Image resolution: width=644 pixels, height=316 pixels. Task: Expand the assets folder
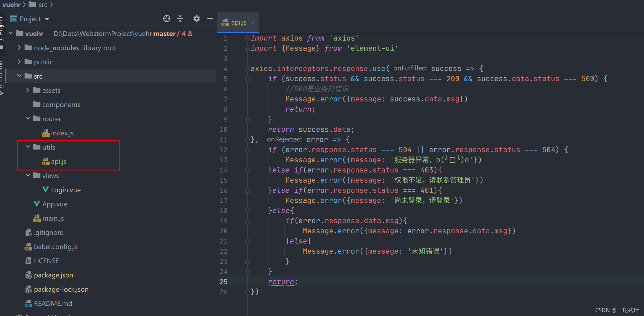pyautogui.click(x=28, y=90)
